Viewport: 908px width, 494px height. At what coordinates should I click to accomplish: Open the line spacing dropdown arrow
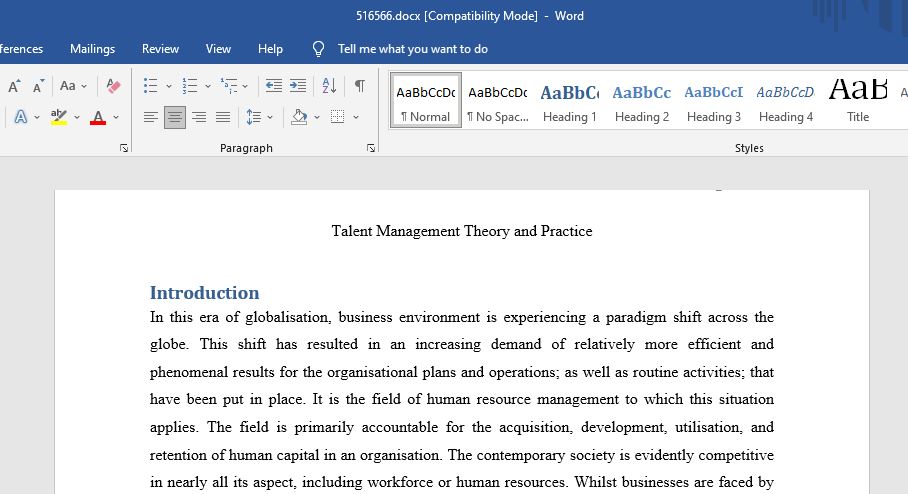coord(270,118)
